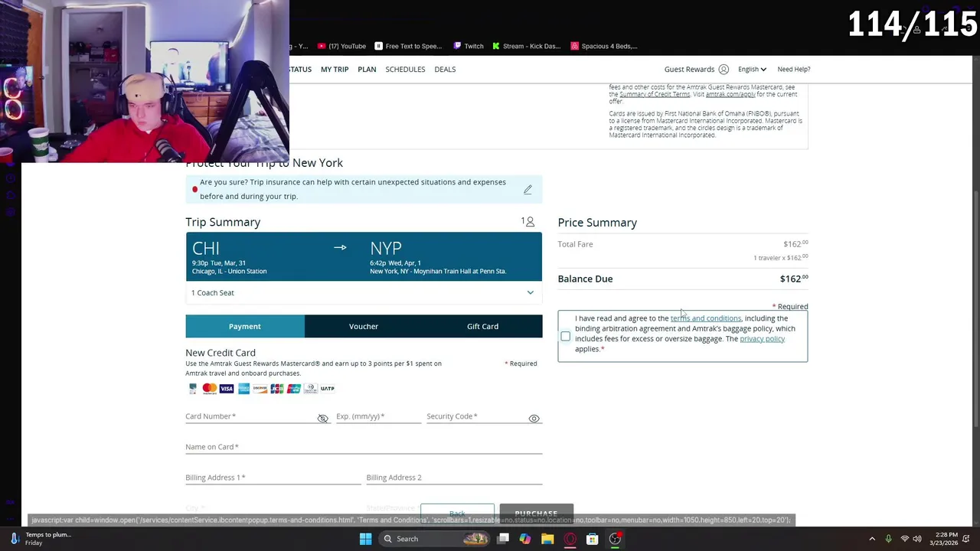Click the Windows taskbar Search box
The width and height of the screenshot is (980, 551).
coord(433,539)
